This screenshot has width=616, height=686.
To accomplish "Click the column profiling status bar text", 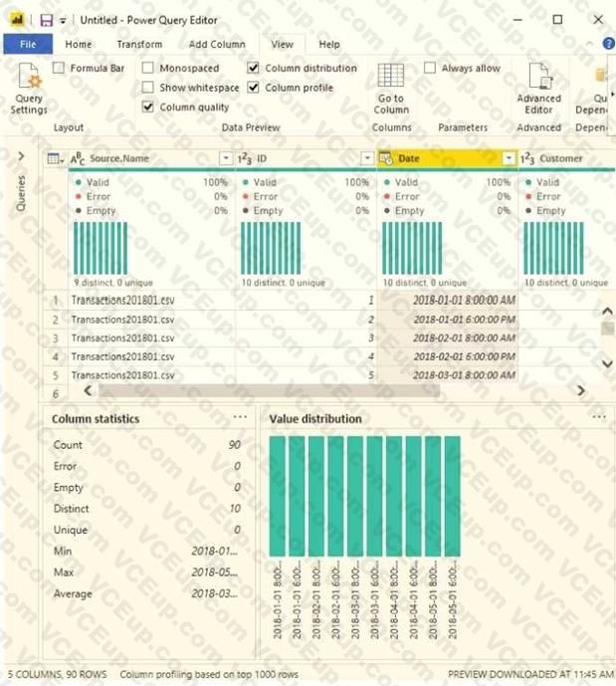I will (209, 674).
